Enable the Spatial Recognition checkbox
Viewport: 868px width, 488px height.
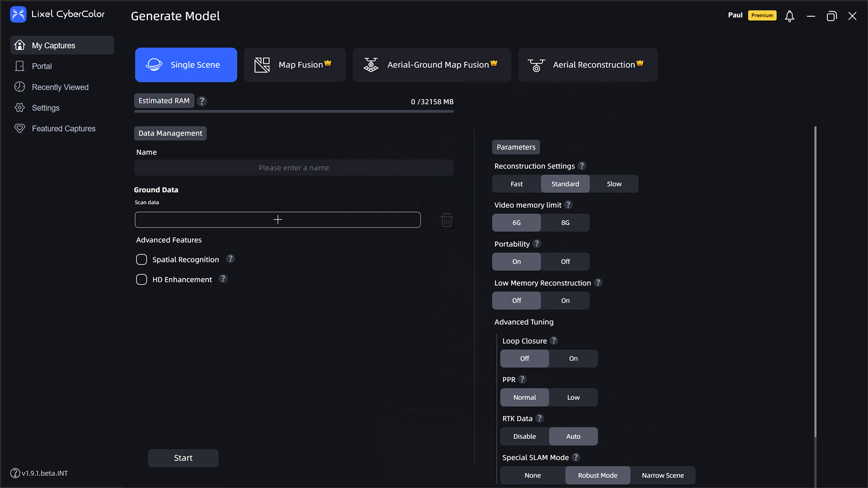tap(142, 259)
